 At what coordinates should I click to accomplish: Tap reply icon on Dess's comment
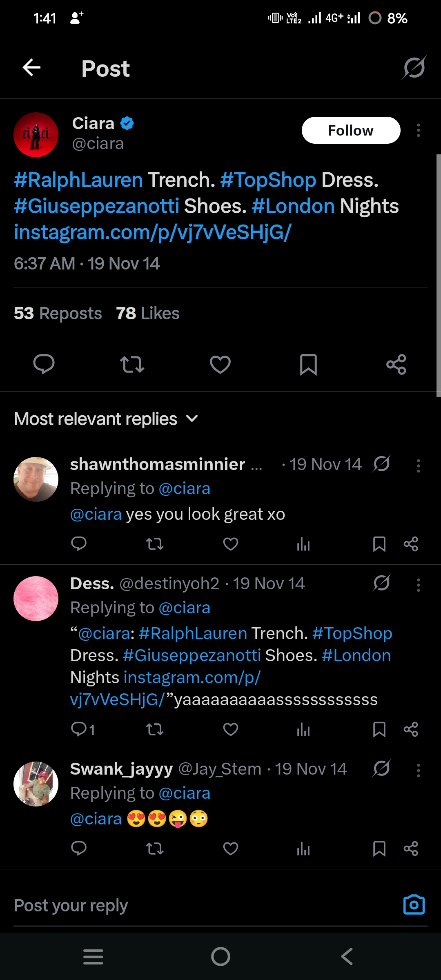[79, 729]
